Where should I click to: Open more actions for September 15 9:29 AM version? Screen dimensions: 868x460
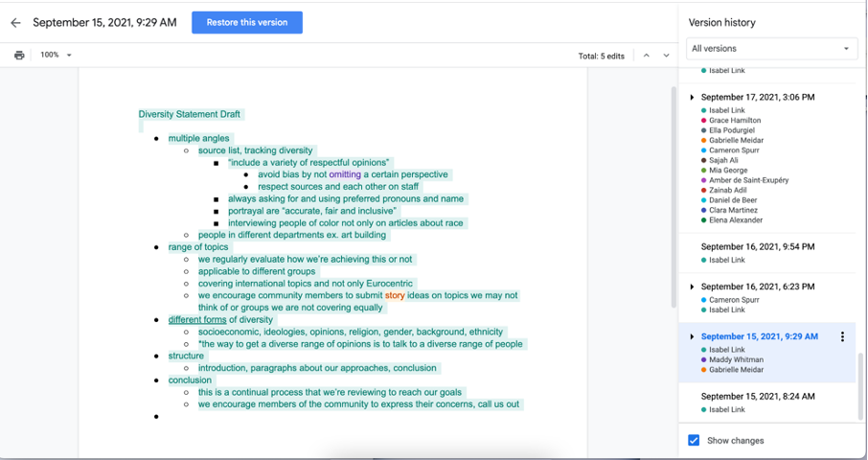click(842, 336)
